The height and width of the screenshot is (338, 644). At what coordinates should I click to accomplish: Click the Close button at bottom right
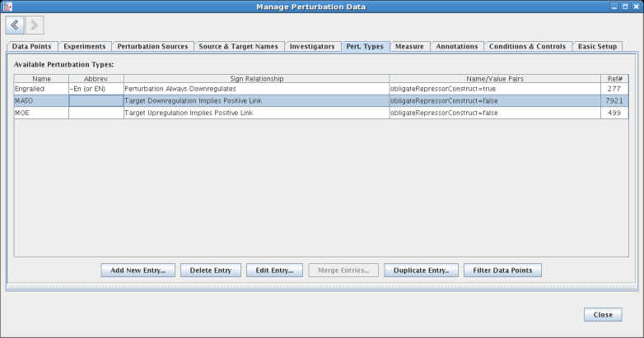click(x=602, y=315)
